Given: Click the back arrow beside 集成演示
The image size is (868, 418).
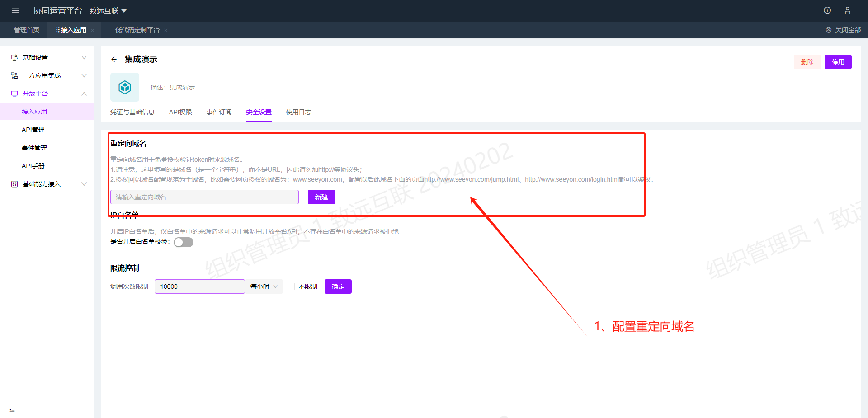Looking at the screenshot, I should [x=114, y=59].
